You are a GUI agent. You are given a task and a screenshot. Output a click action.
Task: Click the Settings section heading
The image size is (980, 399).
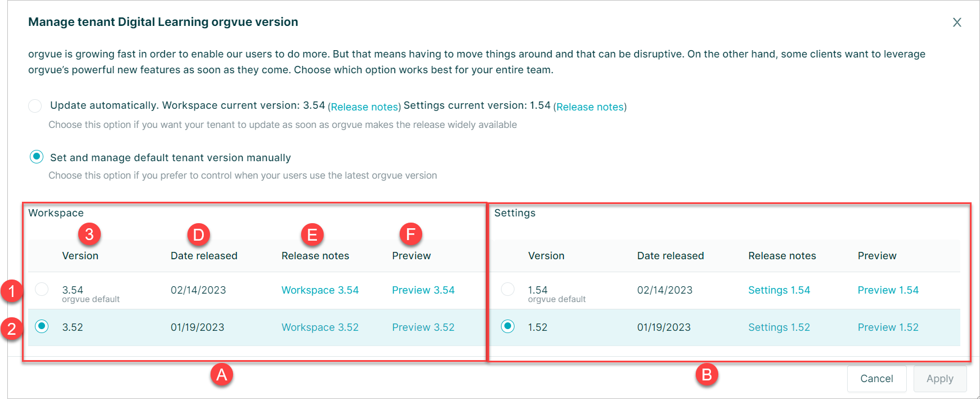tap(514, 213)
